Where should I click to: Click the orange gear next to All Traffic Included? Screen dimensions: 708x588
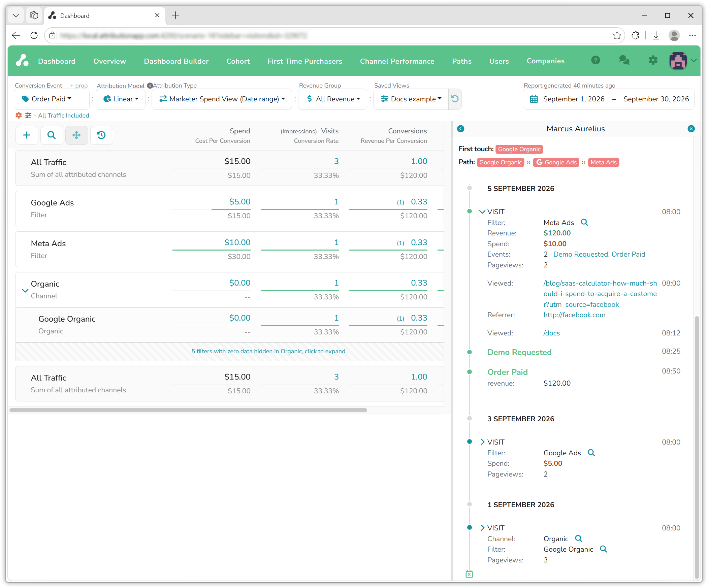(19, 115)
